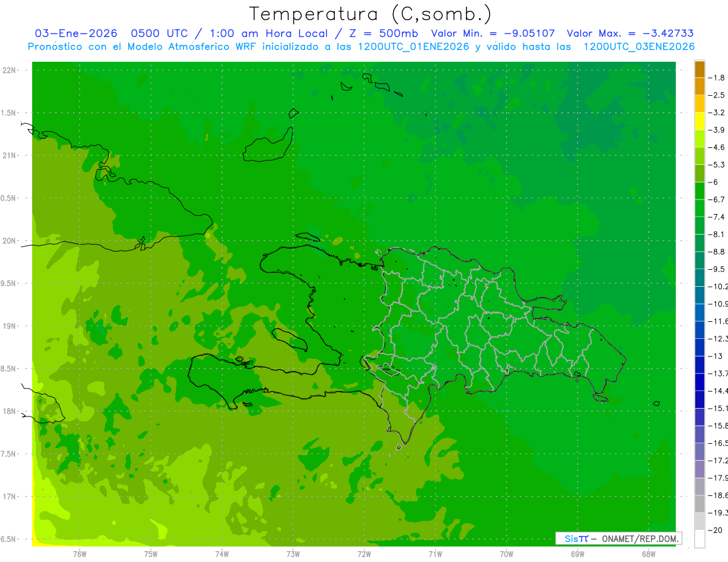Click the '71W' longitude label
Viewport: 728px width, 562px height.
click(x=435, y=554)
